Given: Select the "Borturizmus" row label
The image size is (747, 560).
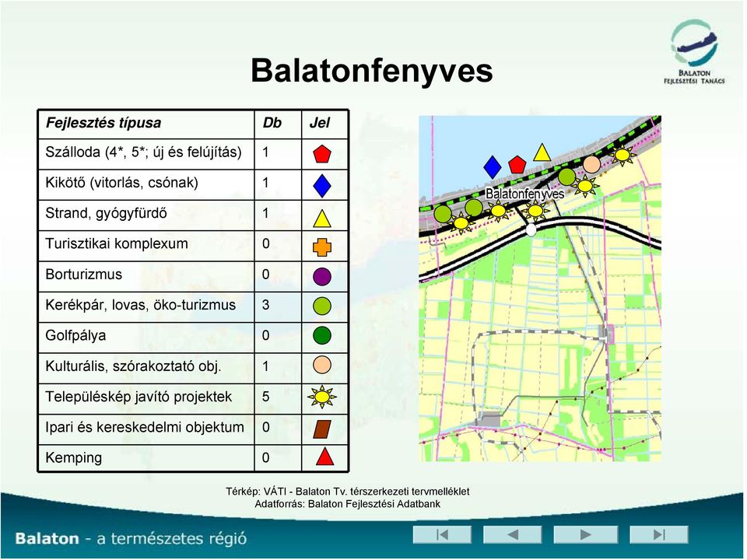Looking at the screenshot, I should click(84, 275).
